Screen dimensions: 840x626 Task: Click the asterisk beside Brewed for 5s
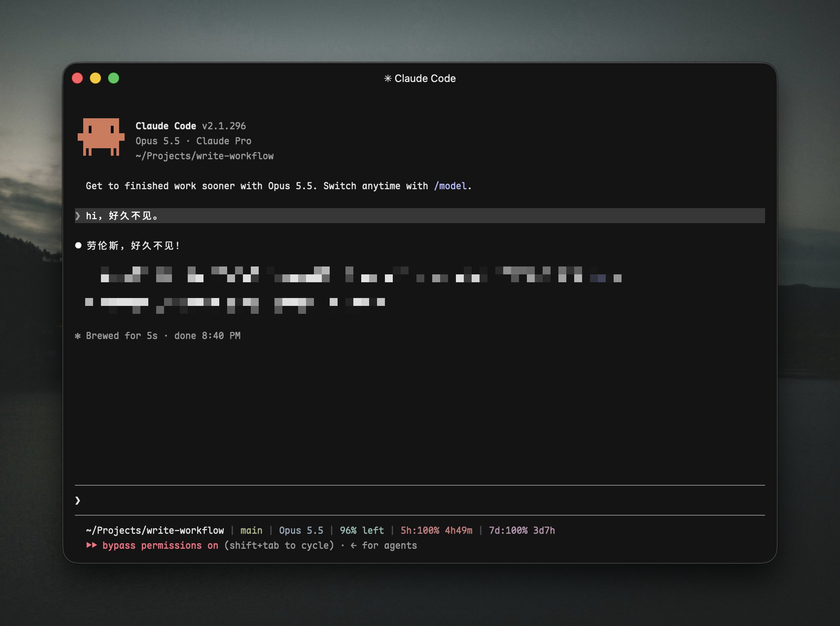pyautogui.click(x=78, y=336)
